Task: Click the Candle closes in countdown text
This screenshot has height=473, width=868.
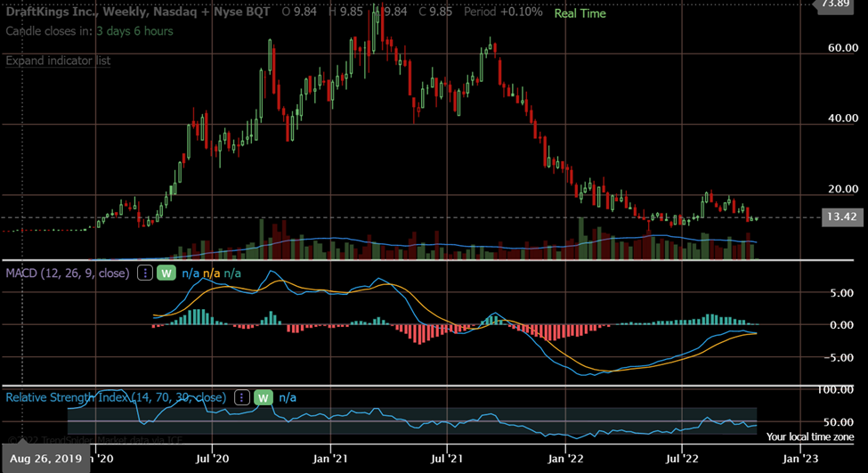Action: click(x=89, y=31)
